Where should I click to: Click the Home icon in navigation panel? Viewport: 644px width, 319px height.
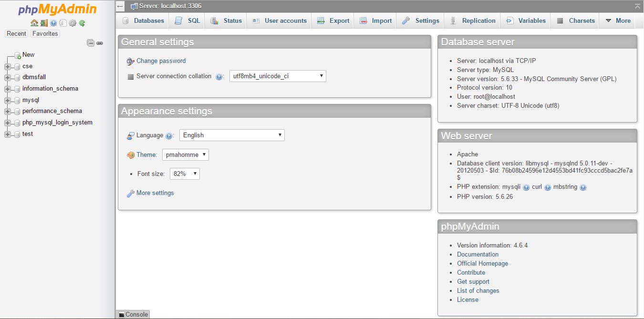click(x=34, y=22)
